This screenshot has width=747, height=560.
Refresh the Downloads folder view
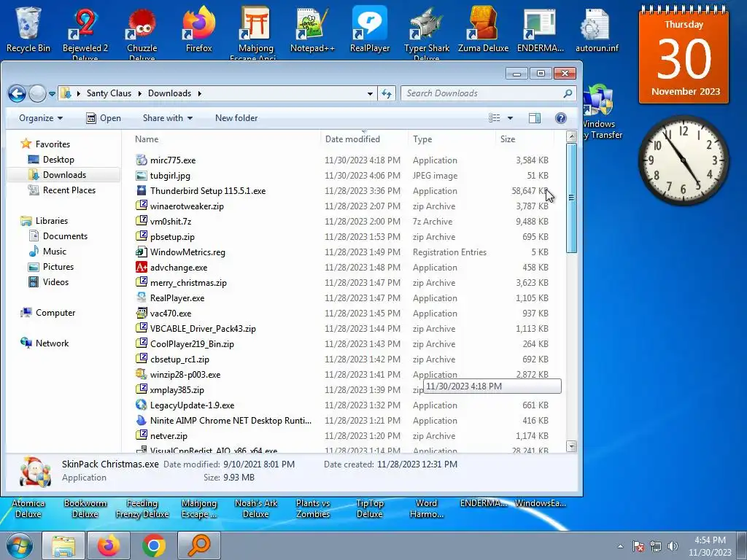click(x=387, y=93)
